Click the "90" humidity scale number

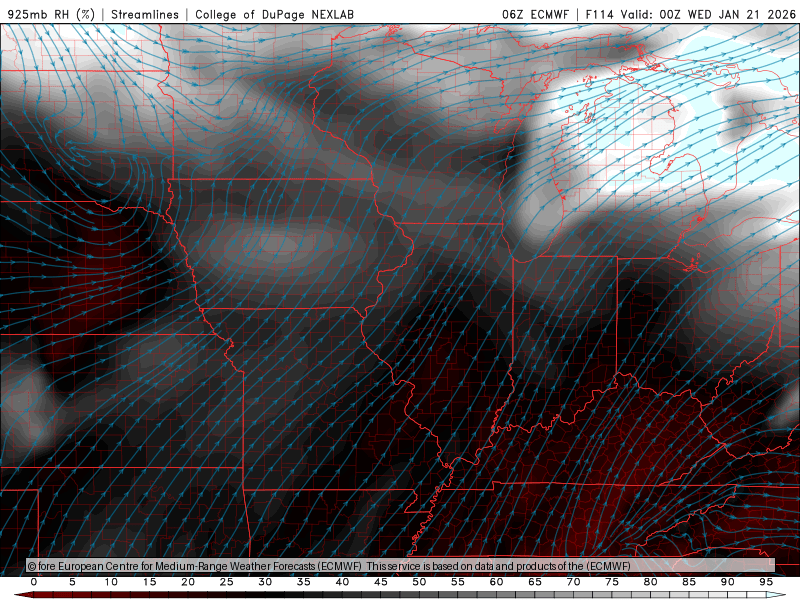(728, 582)
